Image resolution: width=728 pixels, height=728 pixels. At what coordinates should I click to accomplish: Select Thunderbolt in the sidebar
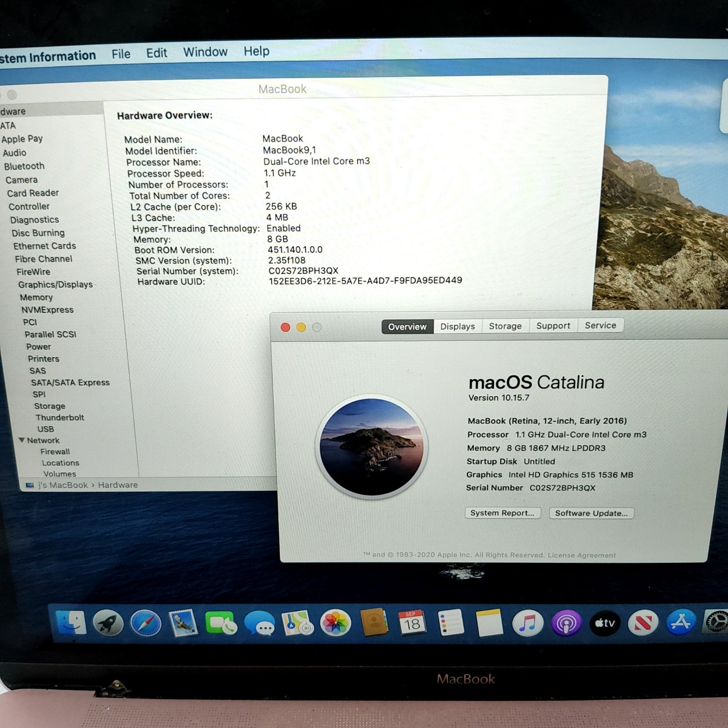pyautogui.click(x=60, y=417)
